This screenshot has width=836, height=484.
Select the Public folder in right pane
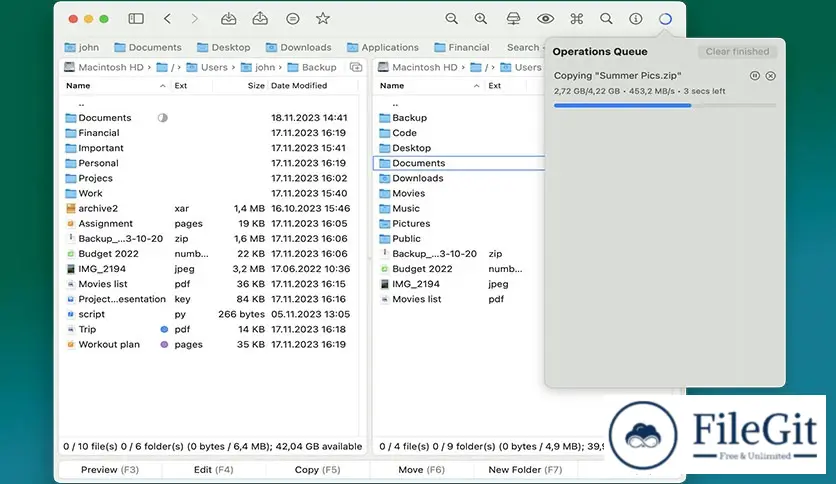(460, 238)
